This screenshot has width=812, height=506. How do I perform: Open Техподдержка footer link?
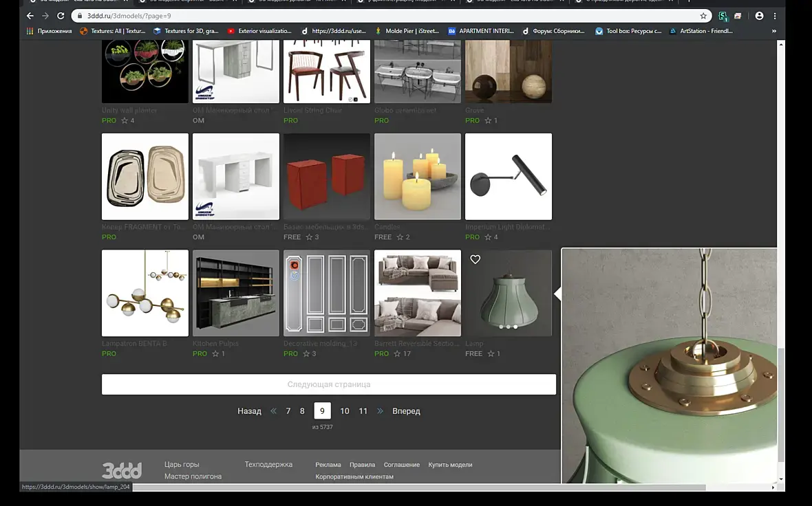tap(268, 465)
